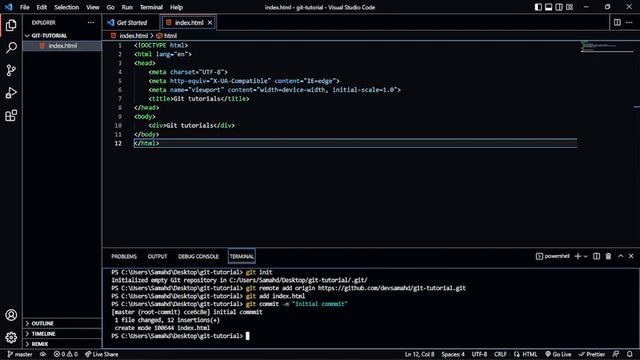
Task: Open the Selection menu
Action: pyautogui.click(x=67, y=7)
